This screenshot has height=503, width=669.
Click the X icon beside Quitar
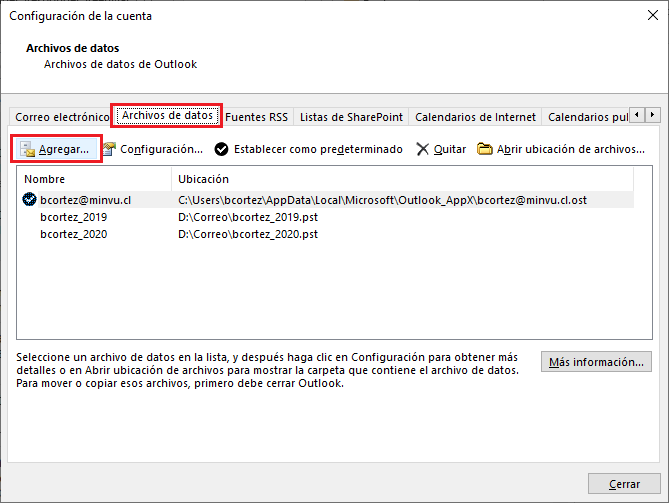pyautogui.click(x=422, y=149)
